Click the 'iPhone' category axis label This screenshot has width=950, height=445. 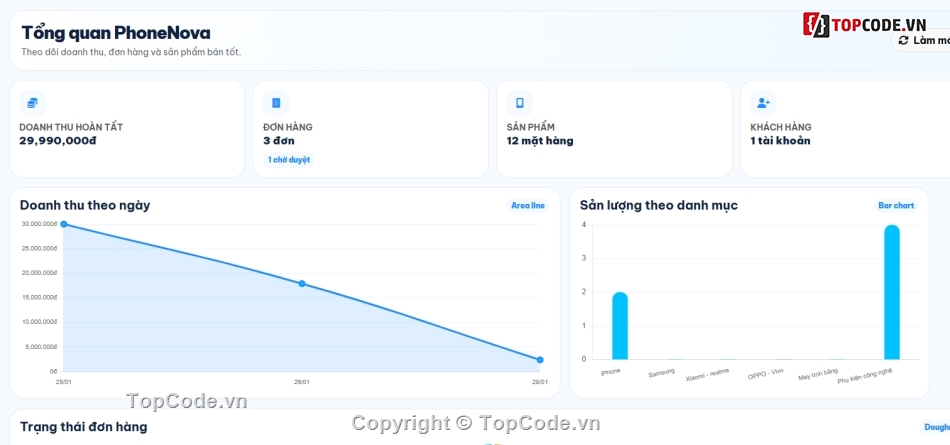pyautogui.click(x=610, y=371)
